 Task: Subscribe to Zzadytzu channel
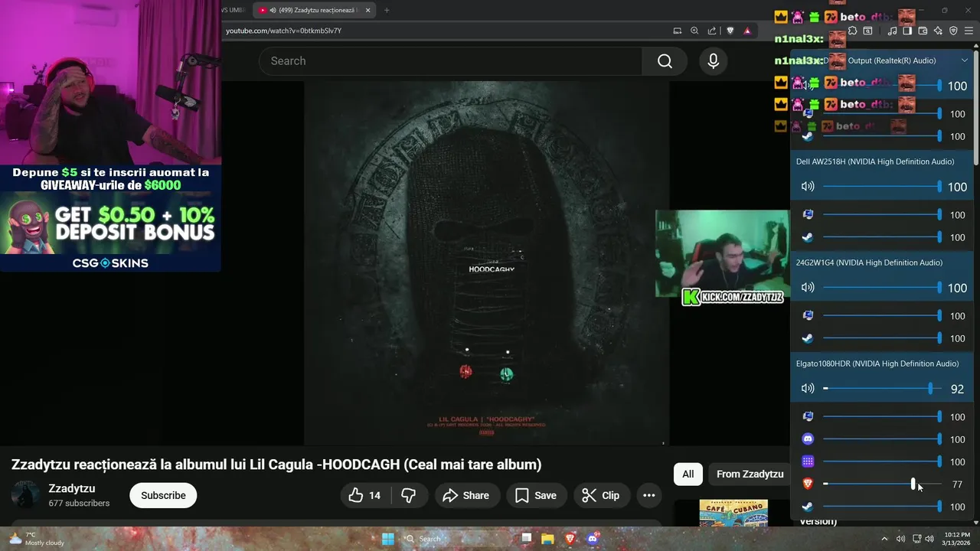coord(163,495)
